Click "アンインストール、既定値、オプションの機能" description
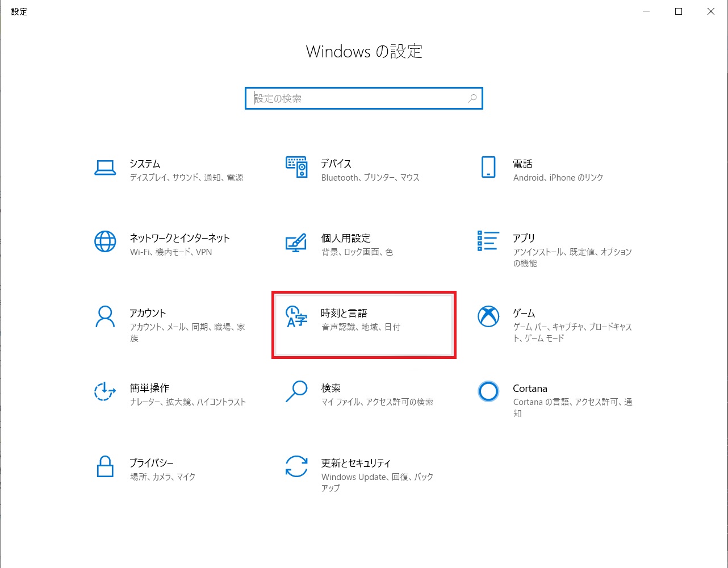Viewport: 728px width, 568px height. pyautogui.click(x=572, y=258)
